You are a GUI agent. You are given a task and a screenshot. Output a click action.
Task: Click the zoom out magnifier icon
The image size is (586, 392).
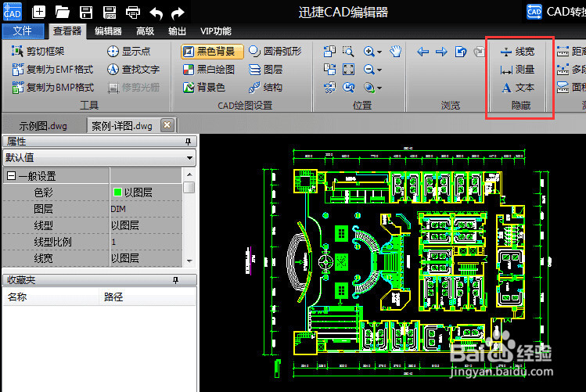coord(368,70)
